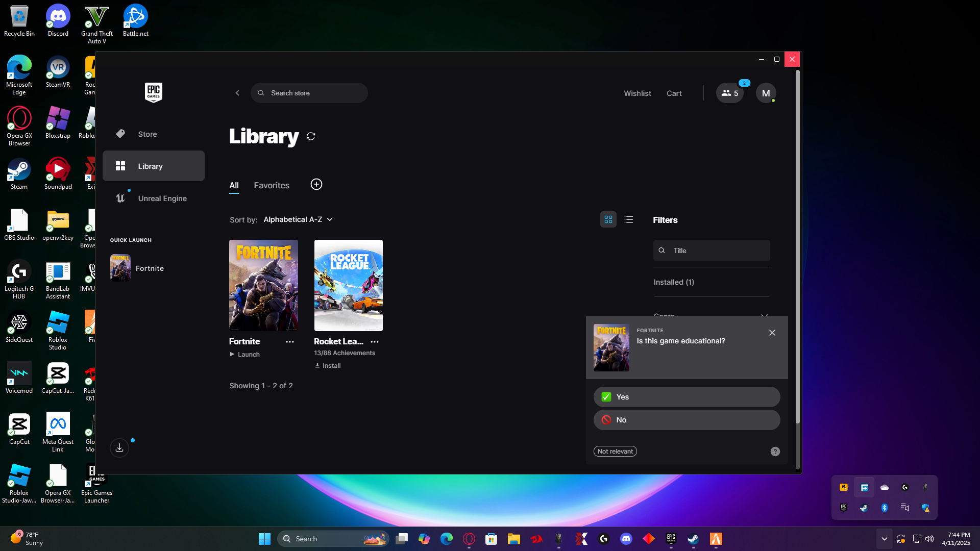
Task: Open the weather widget showing 78°F
Action: 27,539
